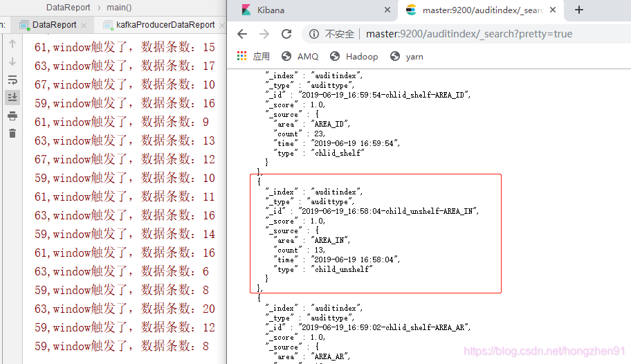
Task: Click Elasticsearch tab favicon
Action: [411, 10]
